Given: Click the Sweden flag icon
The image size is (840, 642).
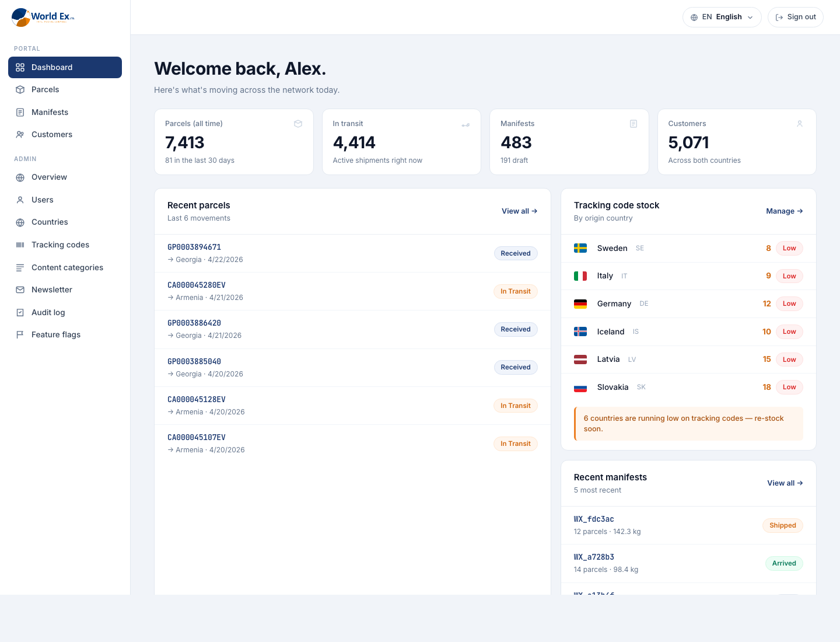Looking at the screenshot, I should coord(580,248).
